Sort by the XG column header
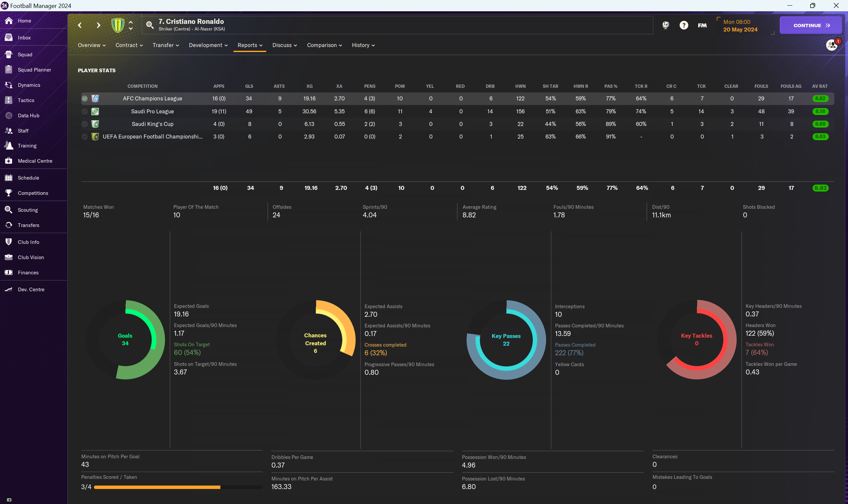 [x=310, y=86]
